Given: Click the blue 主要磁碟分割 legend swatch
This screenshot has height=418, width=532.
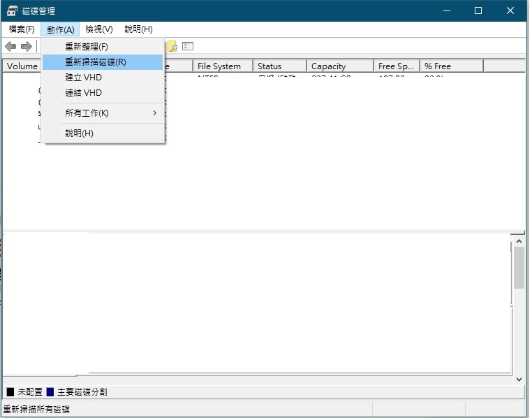Looking at the screenshot, I should click(x=50, y=392).
